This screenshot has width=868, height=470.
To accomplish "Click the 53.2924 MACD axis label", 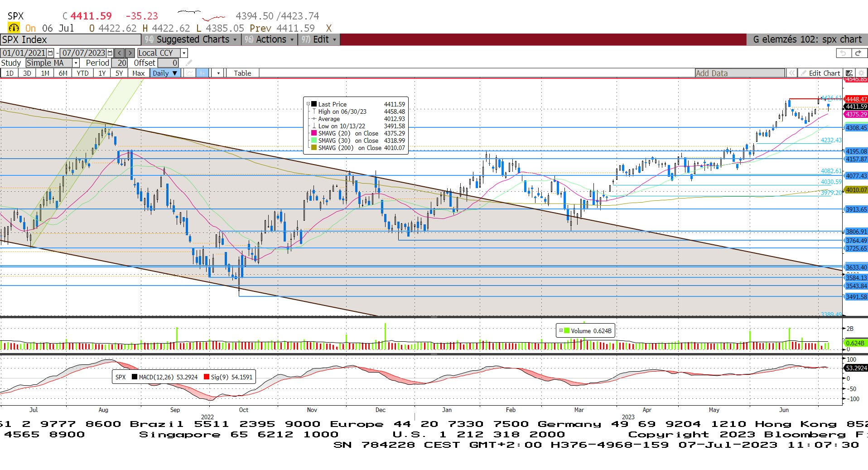I will click(x=856, y=368).
